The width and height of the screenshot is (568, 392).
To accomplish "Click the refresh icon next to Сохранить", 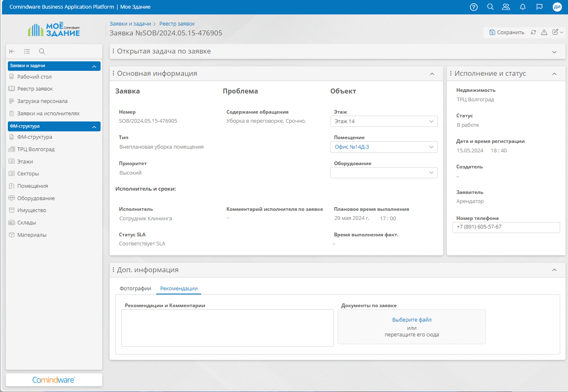I will 533,32.
